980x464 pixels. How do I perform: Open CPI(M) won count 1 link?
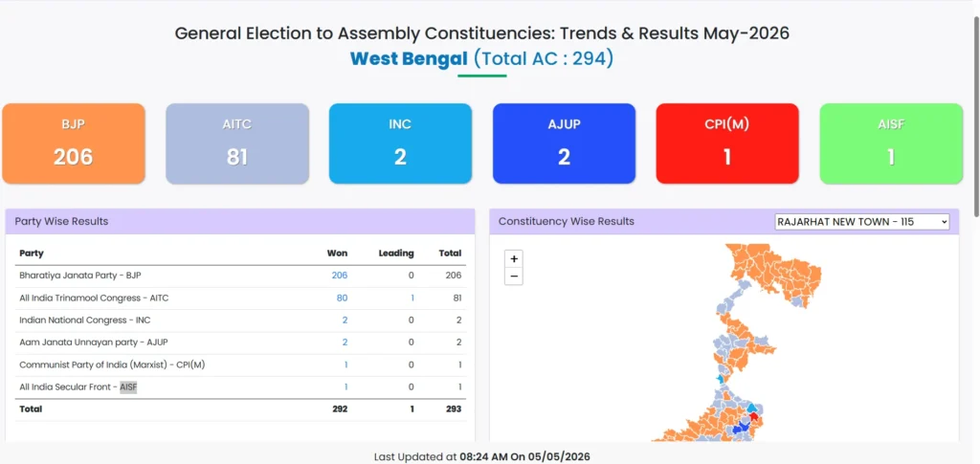[345, 365]
